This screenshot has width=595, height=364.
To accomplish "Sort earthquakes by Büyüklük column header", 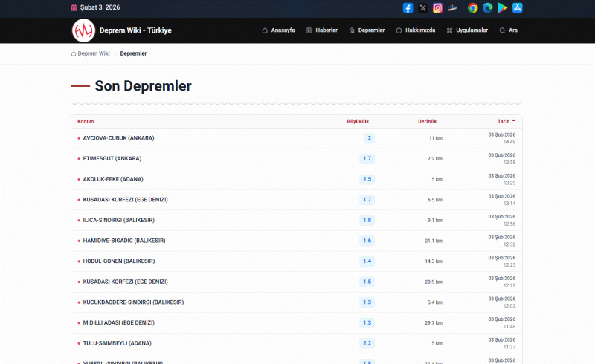I will (x=358, y=121).
